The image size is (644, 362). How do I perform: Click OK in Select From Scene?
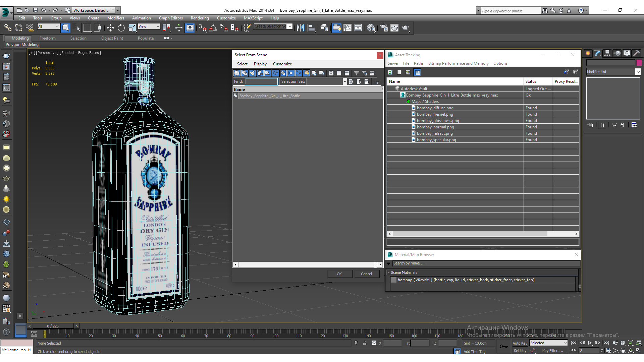coord(339,274)
